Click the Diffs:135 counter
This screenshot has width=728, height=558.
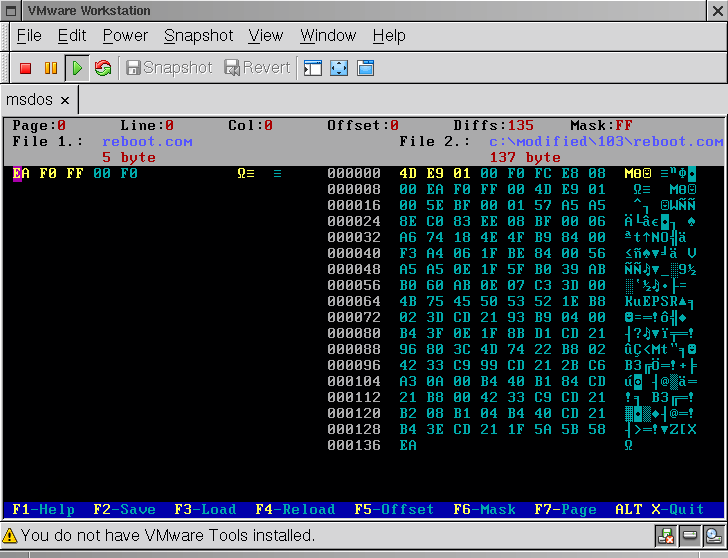point(494,125)
